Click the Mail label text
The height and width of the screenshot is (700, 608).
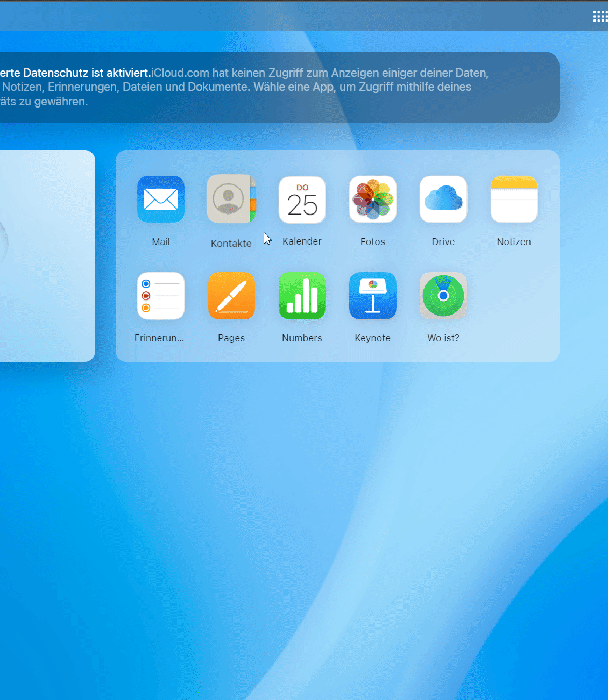(x=161, y=242)
